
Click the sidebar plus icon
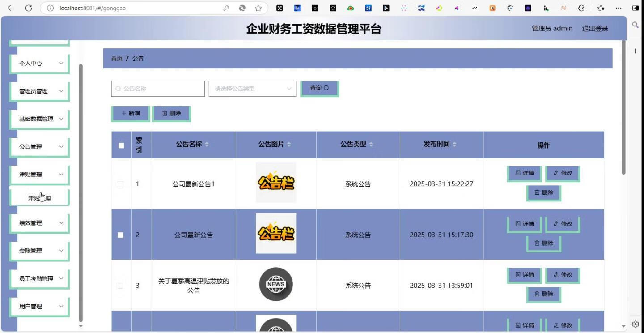pyautogui.click(x=635, y=51)
